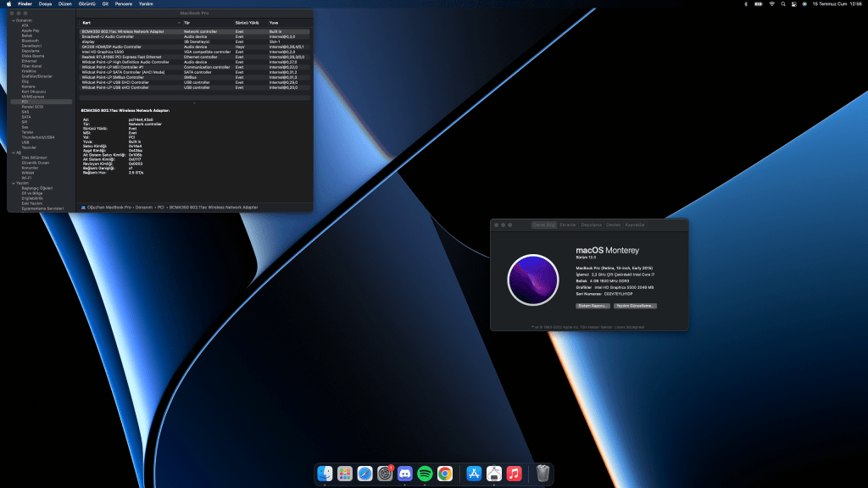Select the Realtek RTL8106E Ethernet row
The height and width of the screenshot is (488, 868).
pyautogui.click(x=194, y=57)
